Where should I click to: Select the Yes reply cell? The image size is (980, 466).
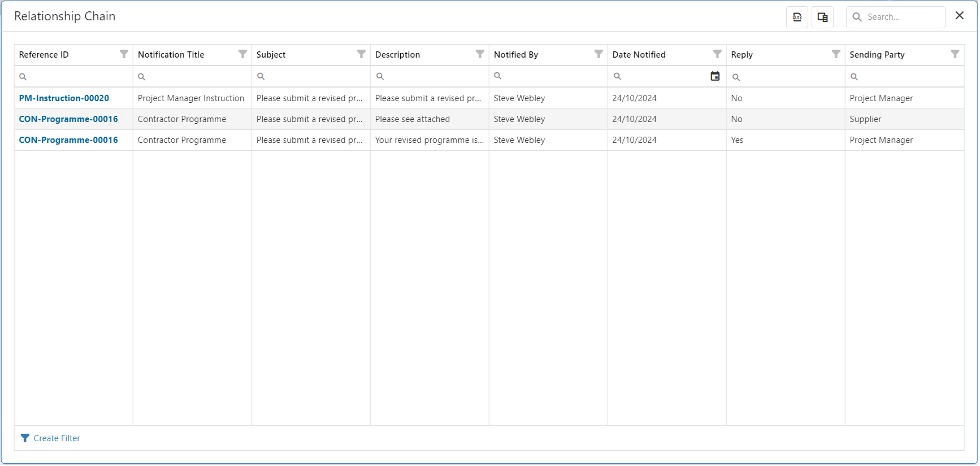786,140
